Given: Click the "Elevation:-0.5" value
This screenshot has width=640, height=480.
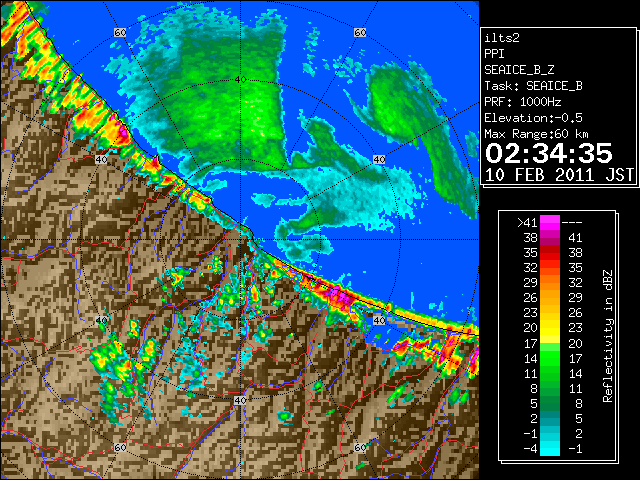Looking at the screenshot, I should point(533,118).
